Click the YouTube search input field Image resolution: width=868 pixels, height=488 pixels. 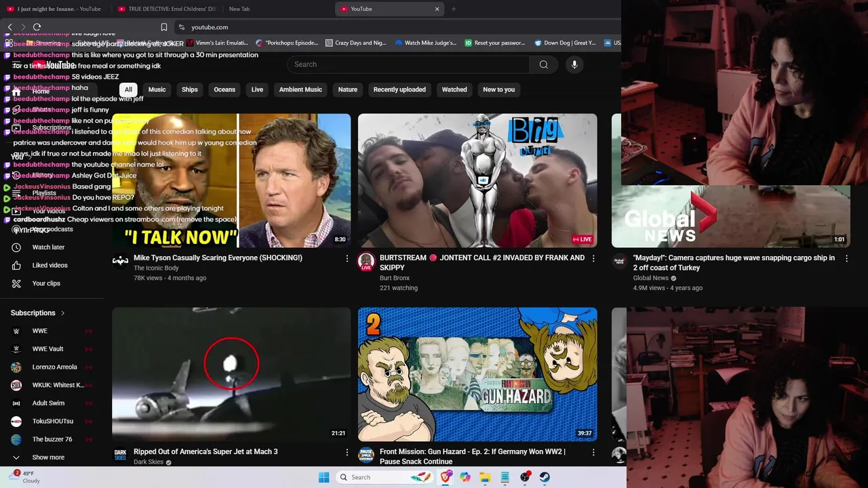[408, 64]
